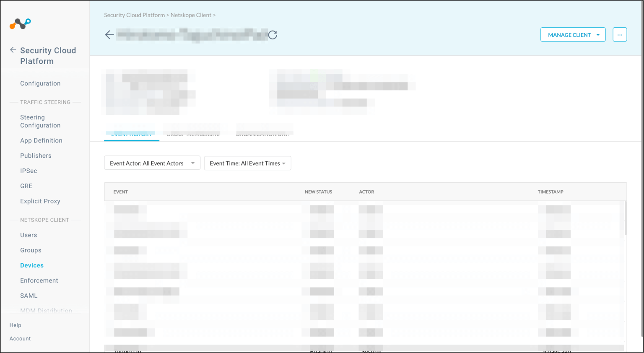Open the Steering Configuration page
The height and width of the screenshot is (353, 644).
click(x=40, y=121)
